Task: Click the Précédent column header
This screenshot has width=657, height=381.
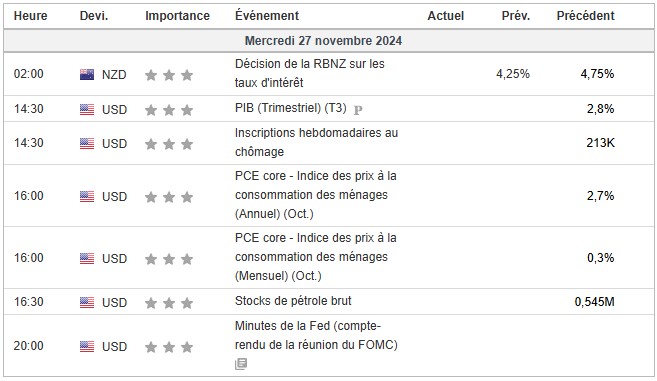Action: click(x=585, y=16)
